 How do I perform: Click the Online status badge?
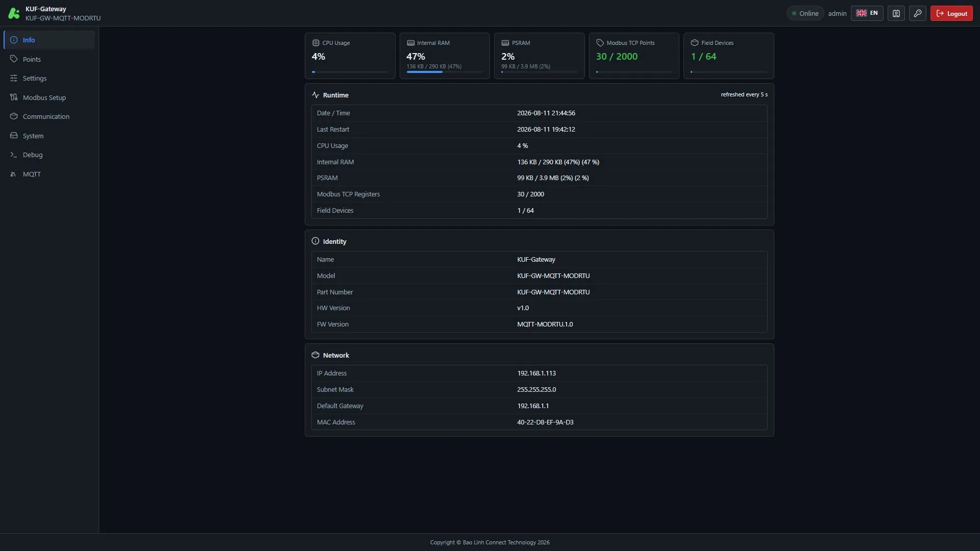pos(805,13)
